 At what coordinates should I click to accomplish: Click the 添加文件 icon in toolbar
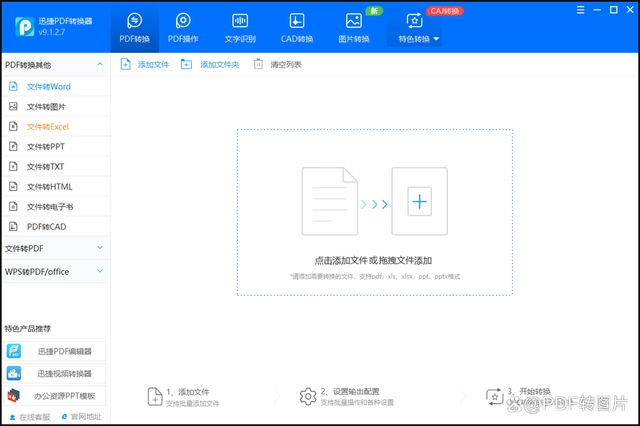pyautogui.click(x=125, y=64)
